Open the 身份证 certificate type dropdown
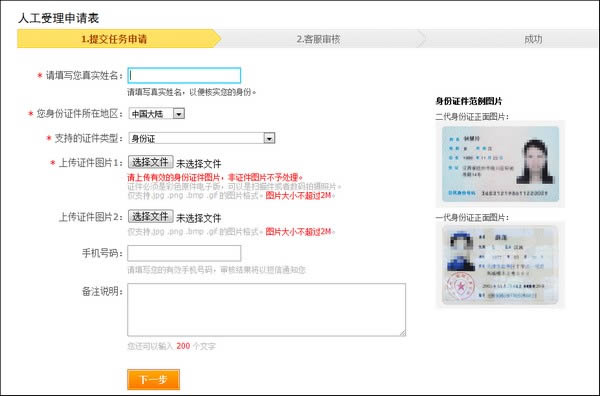This screenshot has height=396, width=600. click(x=202, y=138)
